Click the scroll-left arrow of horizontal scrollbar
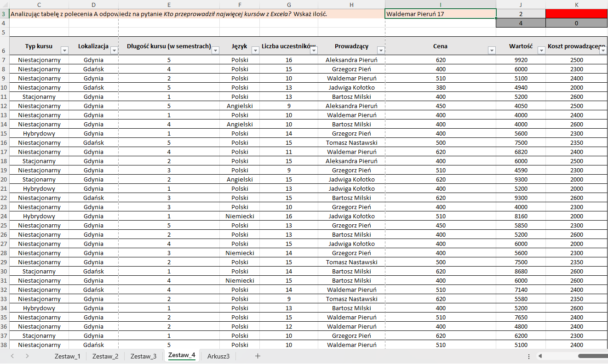The width and height of the screenshot is (608, 364). 541,356
